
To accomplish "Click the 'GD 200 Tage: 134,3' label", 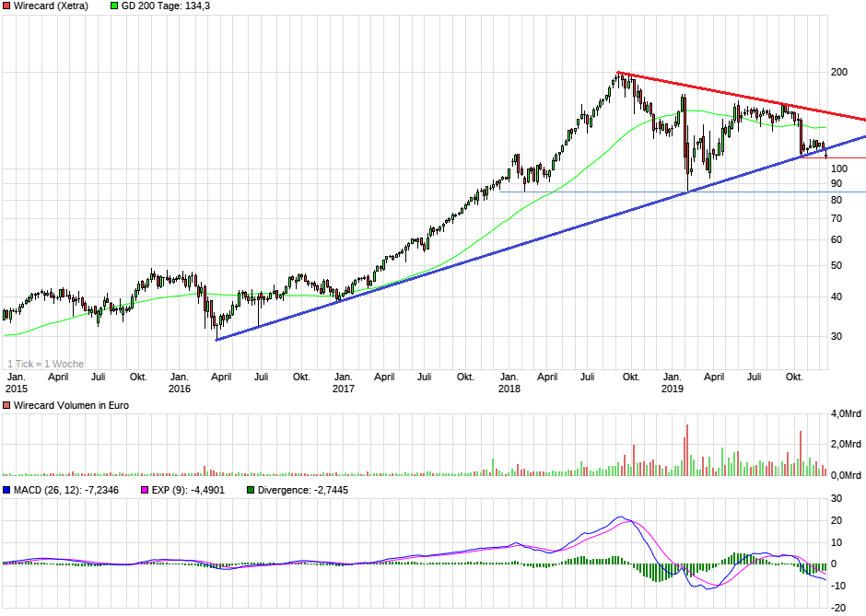I will tap(165, 6).
